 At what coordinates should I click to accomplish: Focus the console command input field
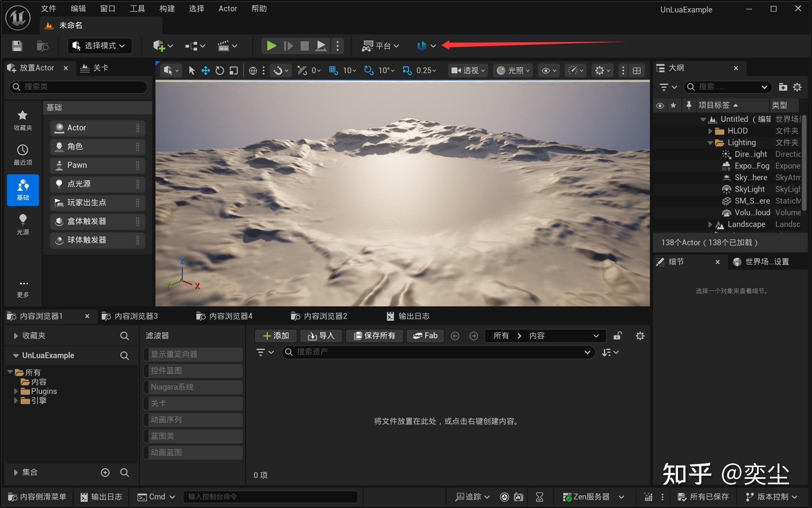[x=270, y=497]
